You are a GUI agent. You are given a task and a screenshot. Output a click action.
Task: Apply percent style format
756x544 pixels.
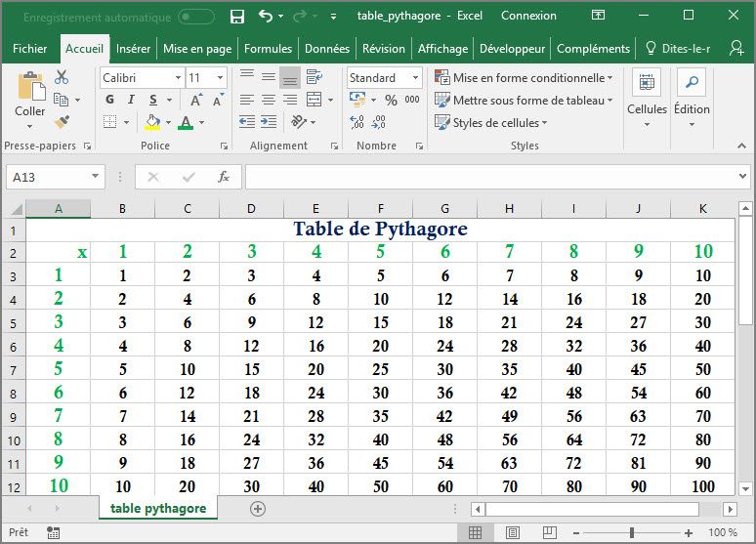click(391, 101)
